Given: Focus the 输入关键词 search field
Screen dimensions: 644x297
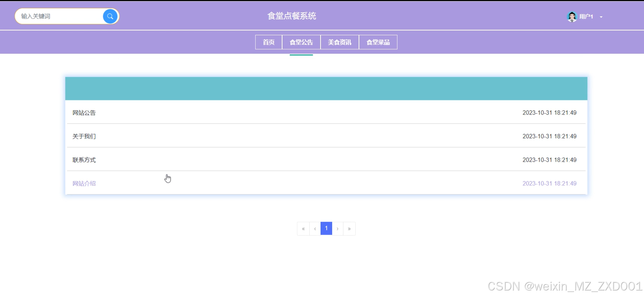Looking at the screenshot, I should [60, 16].
